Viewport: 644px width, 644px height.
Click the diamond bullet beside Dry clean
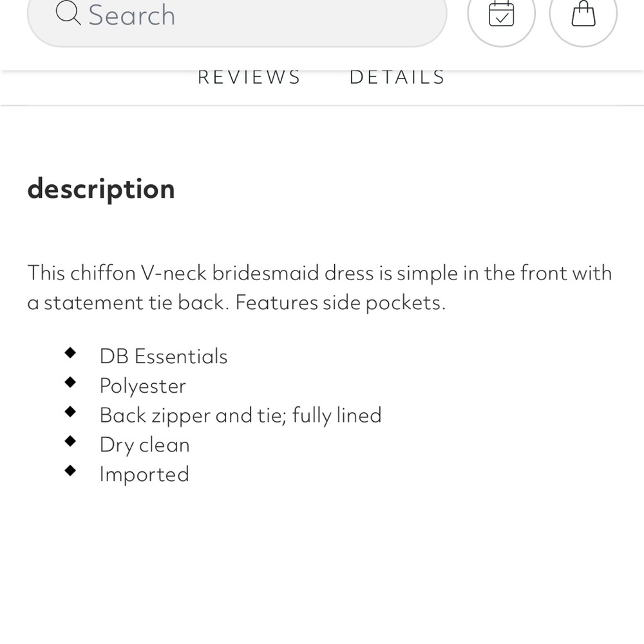[70, 441]
